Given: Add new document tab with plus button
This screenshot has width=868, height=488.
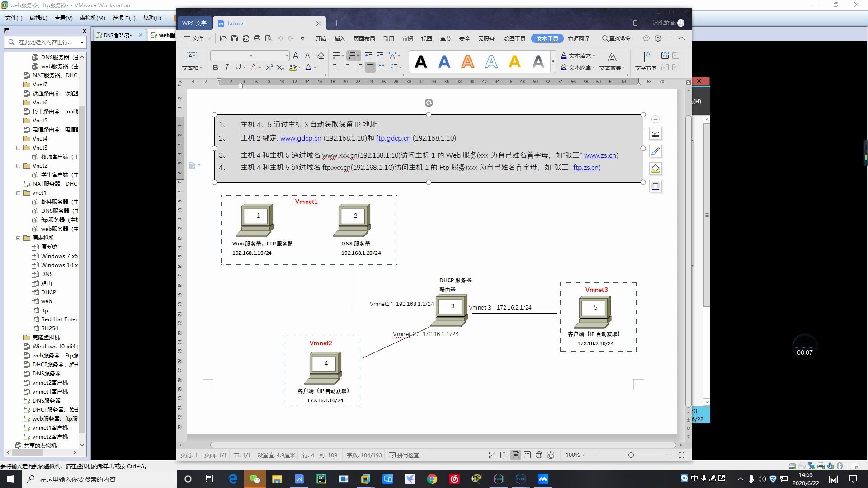Looking at the screenshot, I should (x=336, y=23).
